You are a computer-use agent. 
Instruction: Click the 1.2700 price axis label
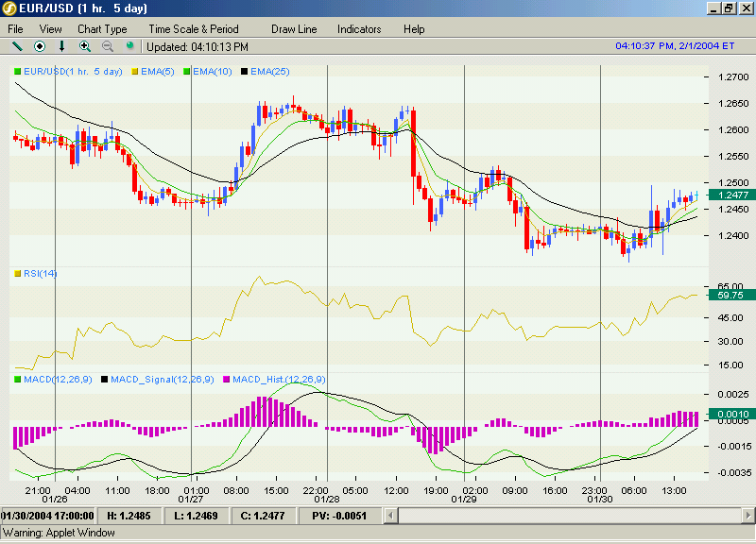(733, 77)
